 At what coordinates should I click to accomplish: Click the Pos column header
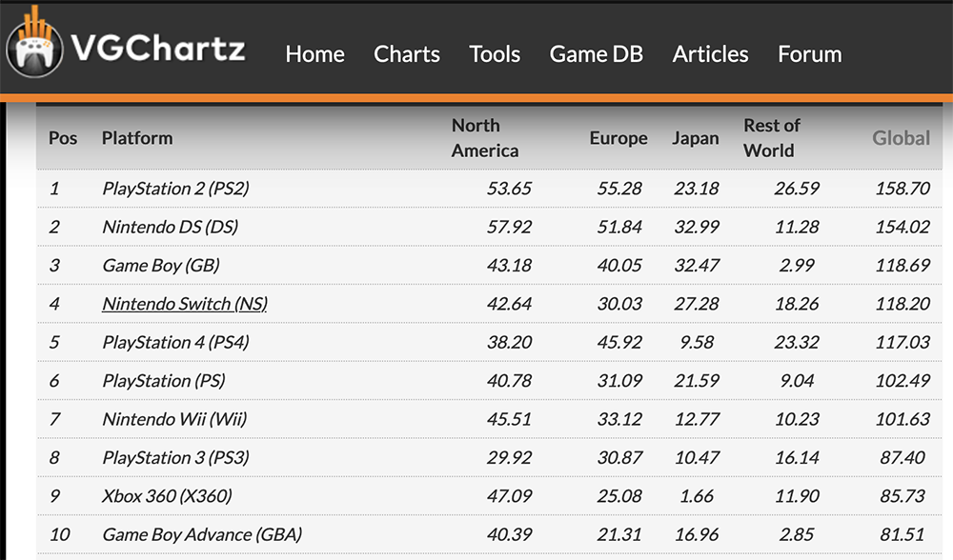[x=63, y=138]
